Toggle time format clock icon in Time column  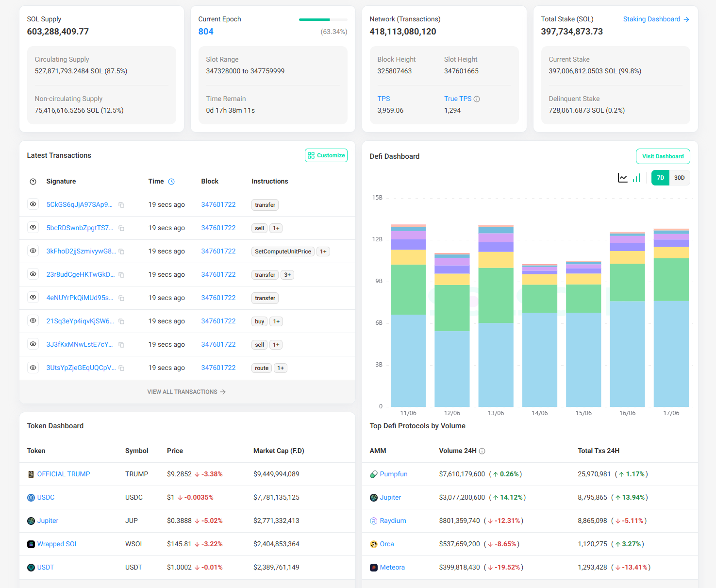[x=171, y=182]
